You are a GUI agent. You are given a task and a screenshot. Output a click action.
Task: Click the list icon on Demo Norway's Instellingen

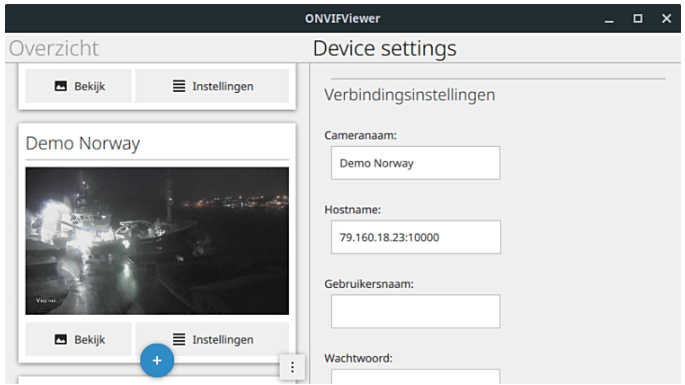click(x=179, y=339)
